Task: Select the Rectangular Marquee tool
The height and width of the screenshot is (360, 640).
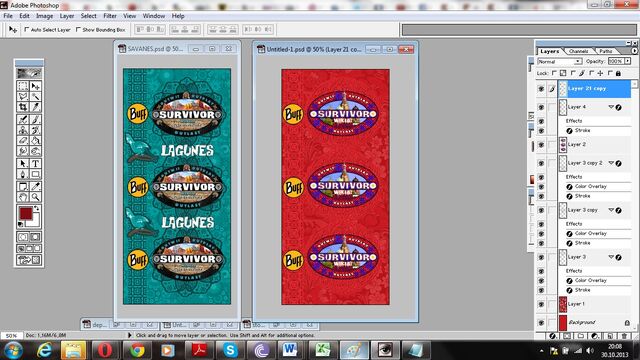Action: point(23,86)
